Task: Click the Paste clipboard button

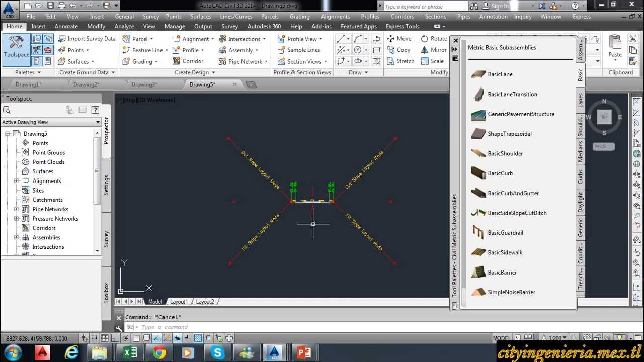Action: [x=615, y=46]
